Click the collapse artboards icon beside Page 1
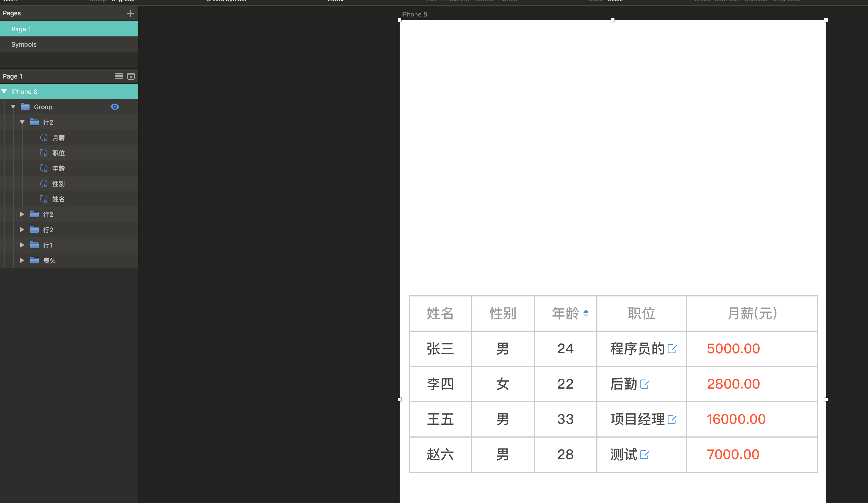This screenshot has height=503, width=868. tap(131, 76)
